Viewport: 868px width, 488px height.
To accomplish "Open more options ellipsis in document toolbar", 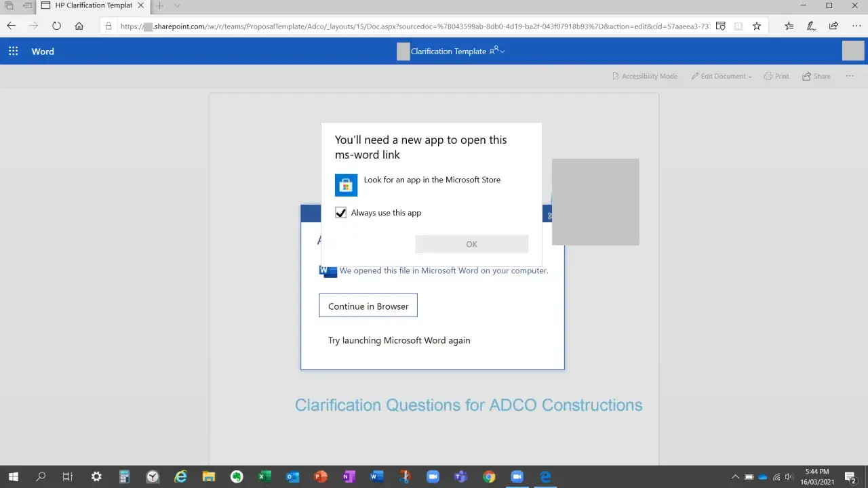I will click(x=850, y=76).
